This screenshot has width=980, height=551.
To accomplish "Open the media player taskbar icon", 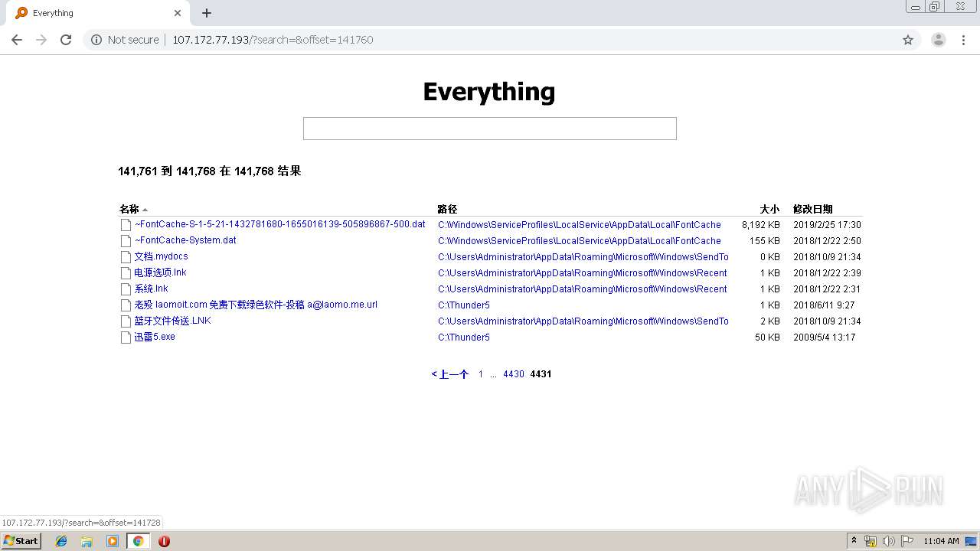I will tap(113, 541).
